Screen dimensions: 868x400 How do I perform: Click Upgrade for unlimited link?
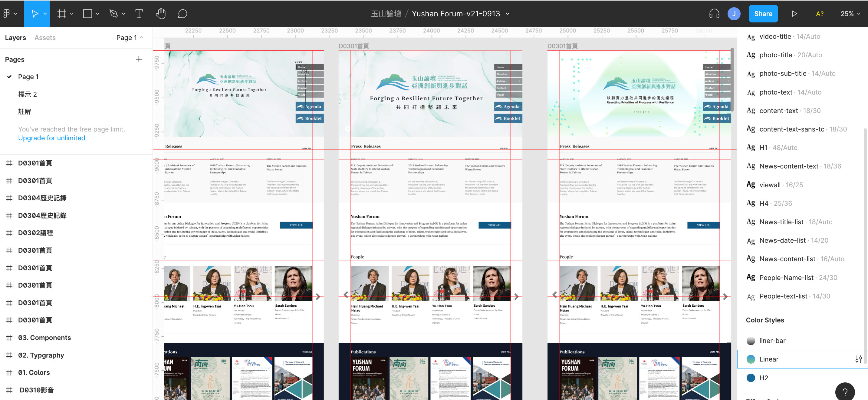click(51, 138)
